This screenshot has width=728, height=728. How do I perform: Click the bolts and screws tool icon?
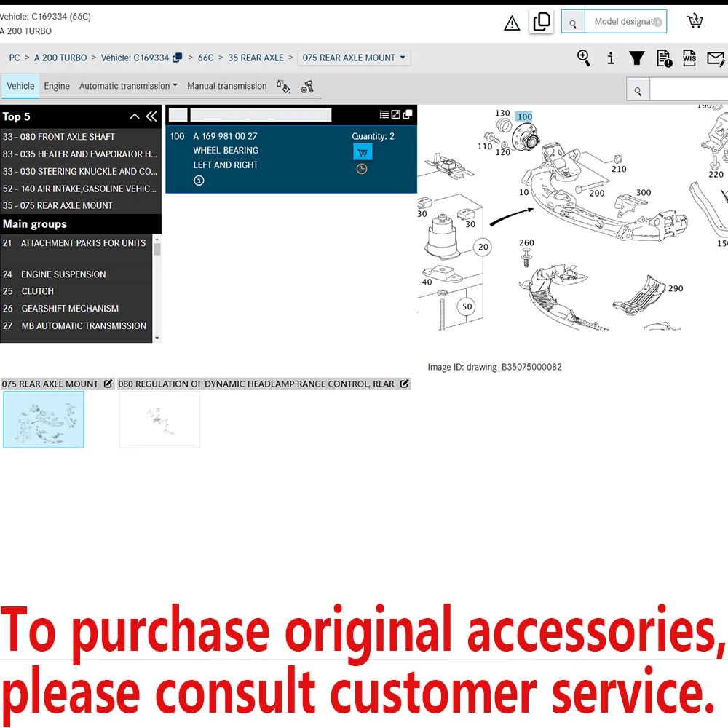(307, 87)
